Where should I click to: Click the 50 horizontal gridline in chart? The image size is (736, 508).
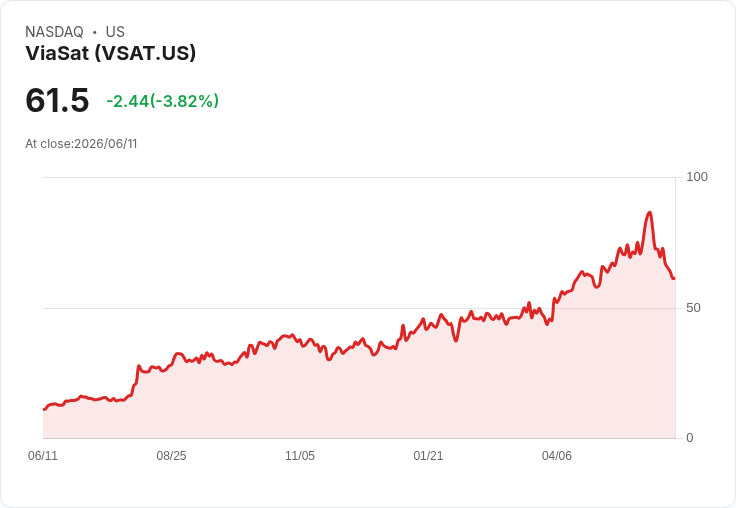pyautogui.click(x=359, y=308)
